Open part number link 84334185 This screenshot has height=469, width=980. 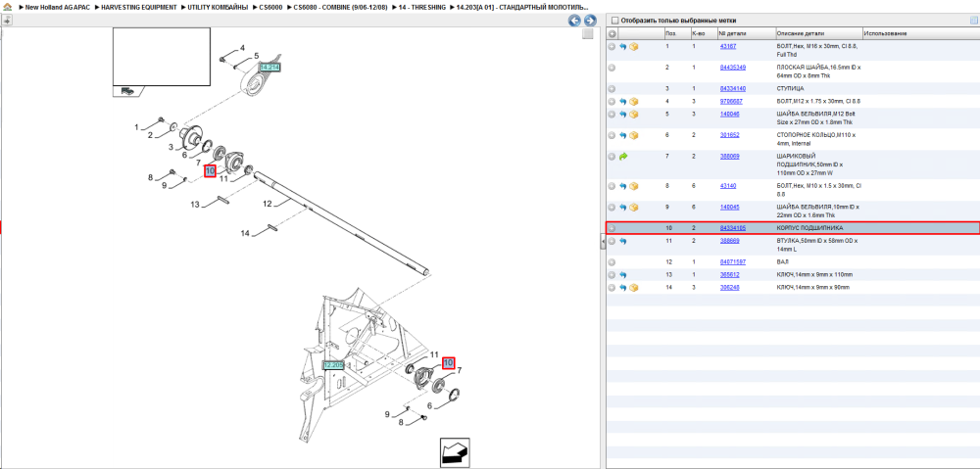point(733,228)
